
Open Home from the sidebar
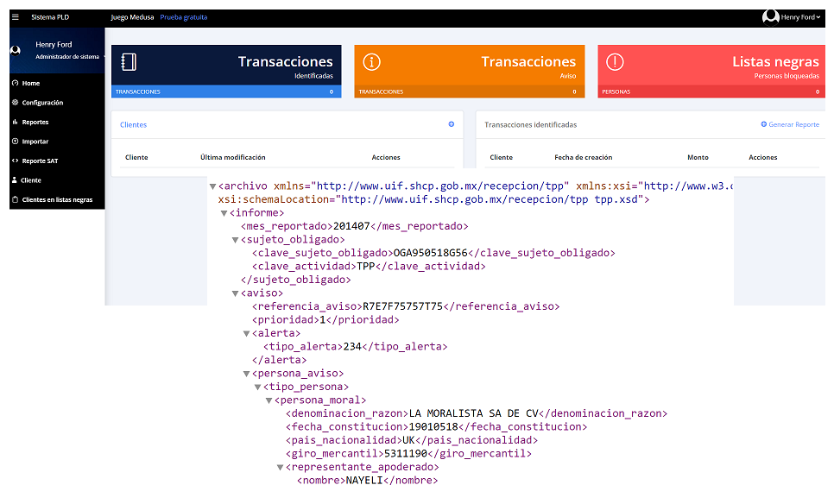(x=31, y=83)
